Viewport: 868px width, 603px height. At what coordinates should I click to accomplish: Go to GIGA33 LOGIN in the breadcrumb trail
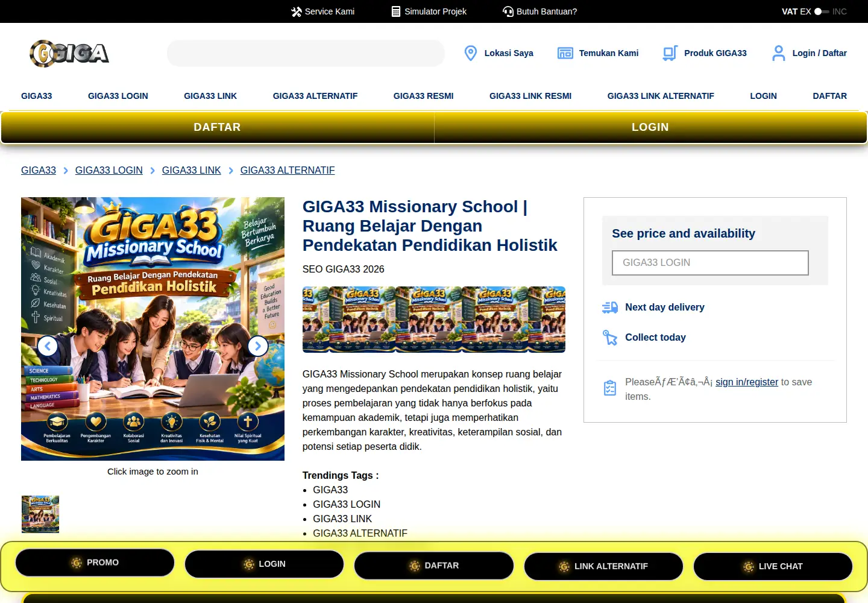[109, 171]
